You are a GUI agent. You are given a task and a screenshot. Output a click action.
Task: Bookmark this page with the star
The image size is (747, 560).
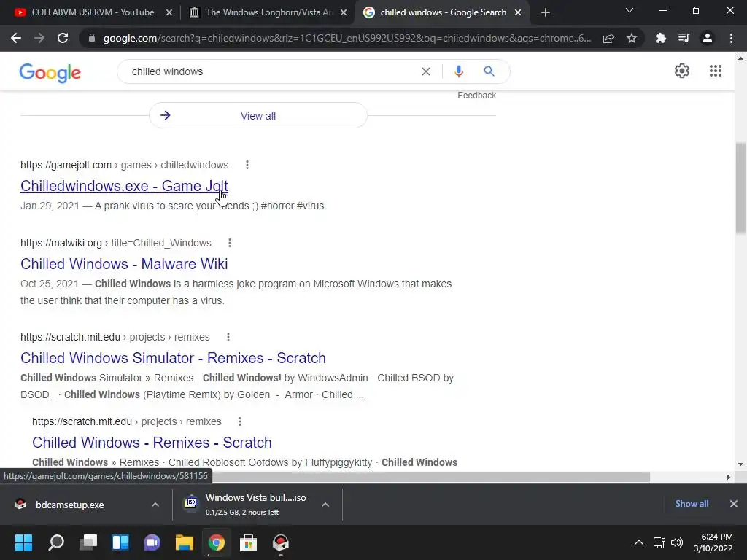(x=632, y=38)
